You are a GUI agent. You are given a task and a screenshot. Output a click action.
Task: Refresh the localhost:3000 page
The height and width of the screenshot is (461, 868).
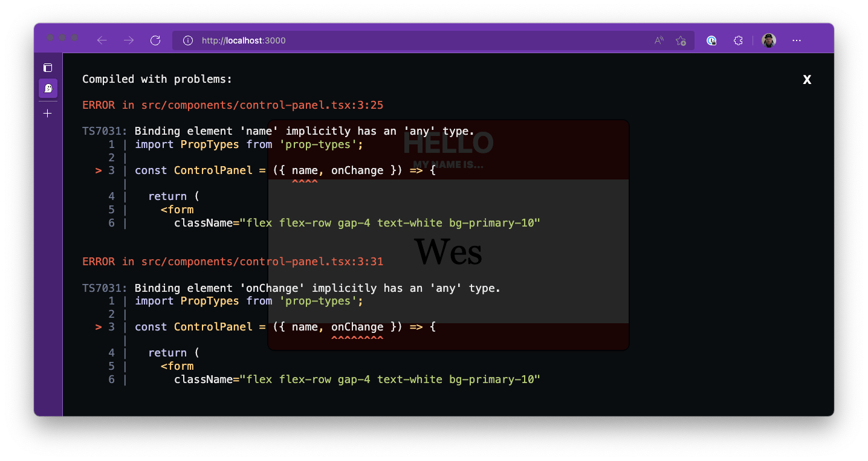tap(155, 40)
